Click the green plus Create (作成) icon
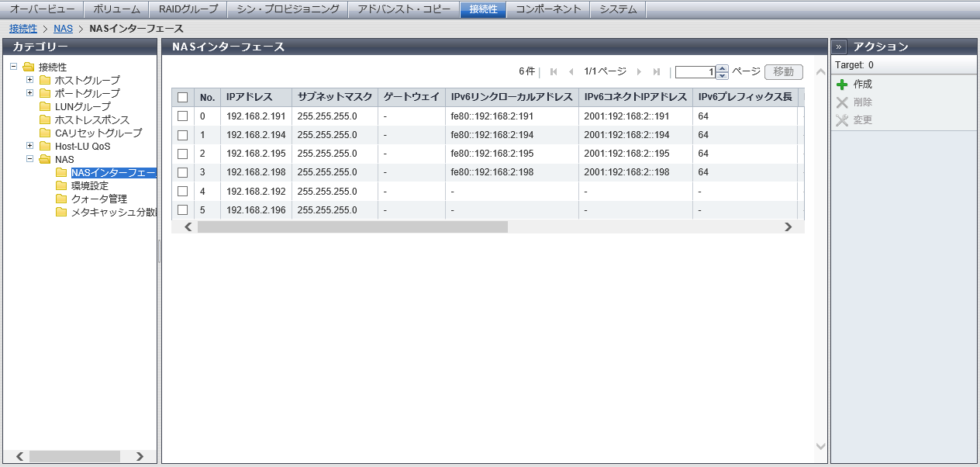 coord(842,85)
